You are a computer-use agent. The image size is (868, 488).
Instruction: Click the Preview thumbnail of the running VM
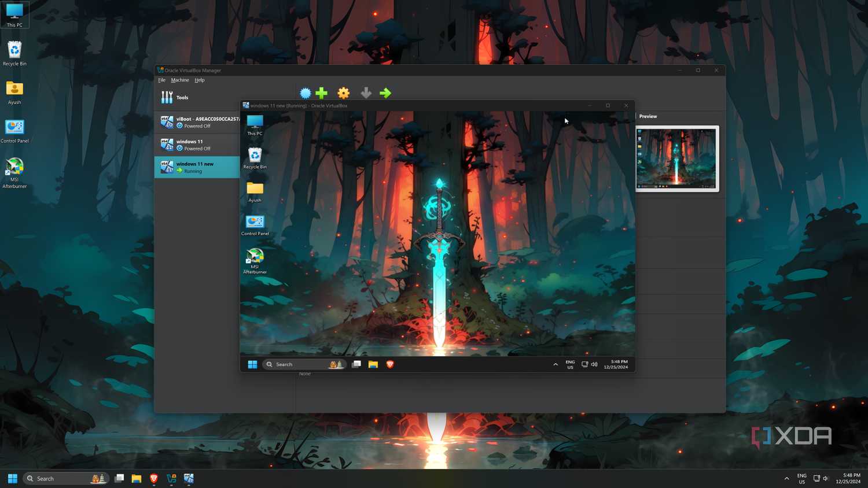[x=677, y=158]
